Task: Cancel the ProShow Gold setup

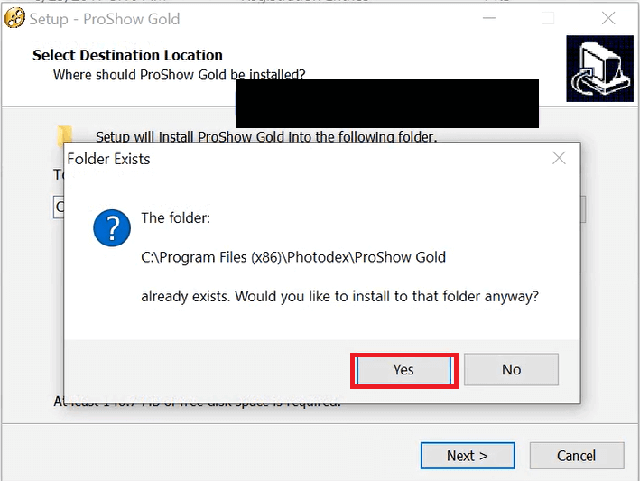Action: click(x=576, y=455)
